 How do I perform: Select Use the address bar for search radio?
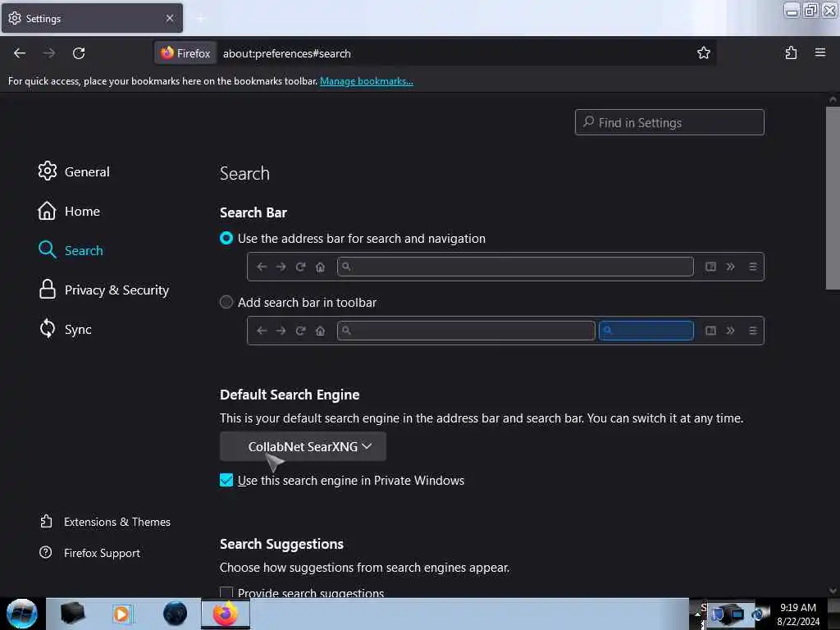(226, 239)
